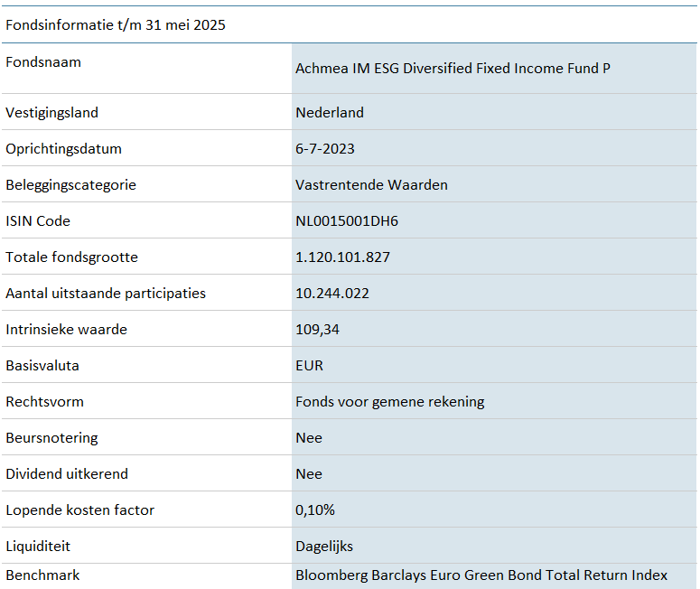Click the 'Oprichtingsdatum' label
The width and height of the screenshot is (700, 589).
[63, 149]
